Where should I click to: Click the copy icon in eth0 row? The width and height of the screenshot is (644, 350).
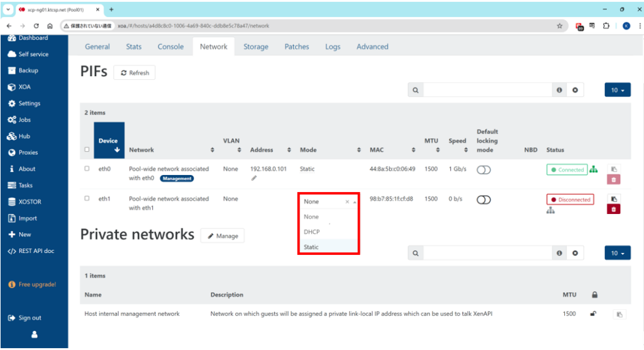point(614,169)
